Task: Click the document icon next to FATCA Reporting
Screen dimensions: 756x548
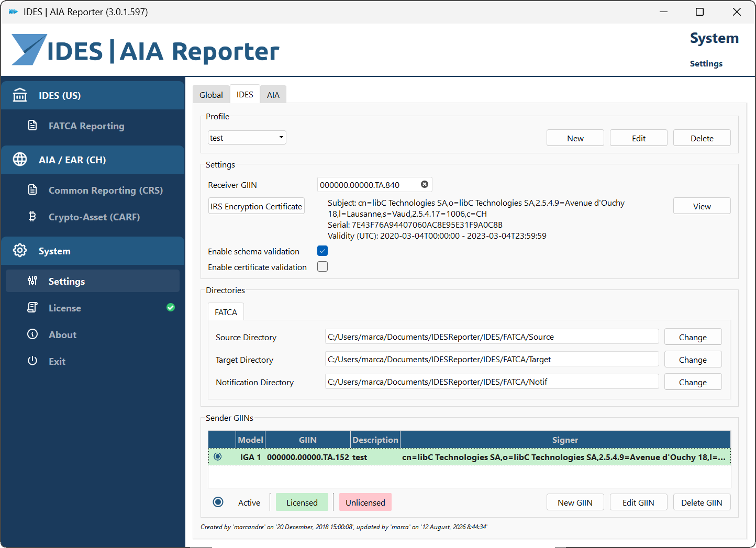Action: coord(32,126)
